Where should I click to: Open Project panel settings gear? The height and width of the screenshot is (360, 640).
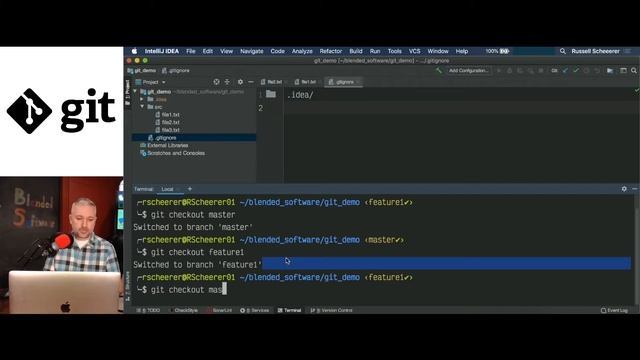click(240, 82)
